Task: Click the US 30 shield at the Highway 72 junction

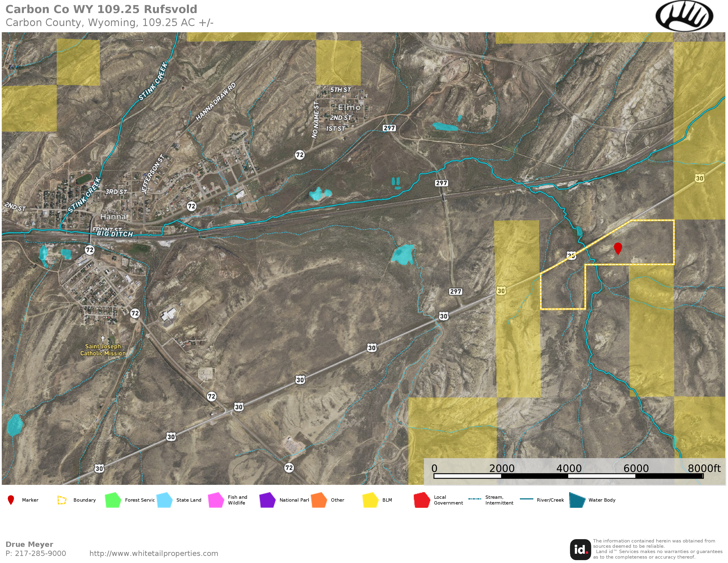Action: tap(239, 407)
